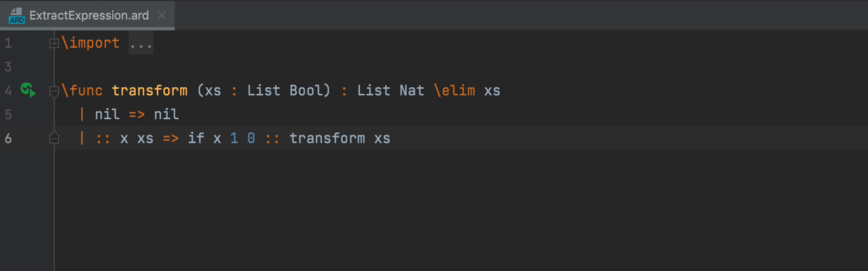The width and height of the screenshot is (868, 271).
Task: Click the if expression on line 6
Action: coord(196,138)
